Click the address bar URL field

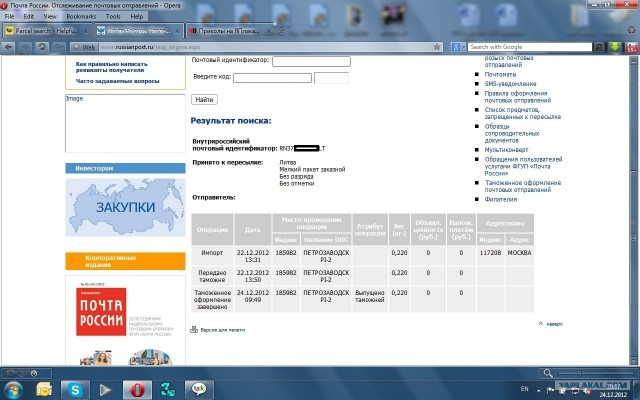pos(265,47)
